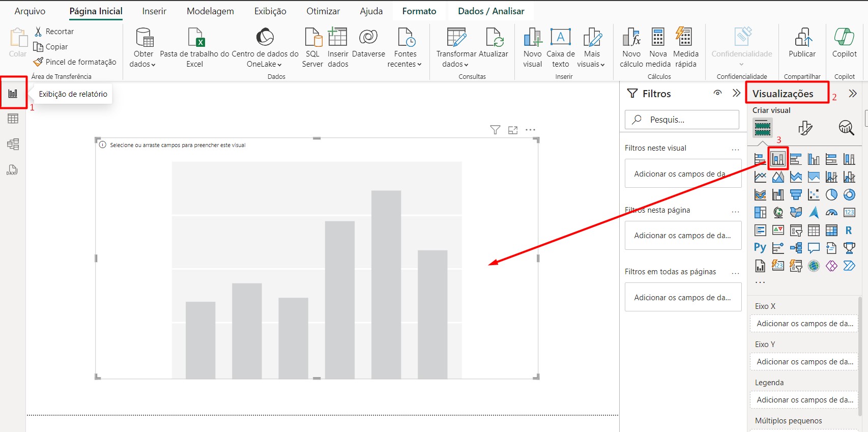Select the line chart visual

click(x=760, y=177)
